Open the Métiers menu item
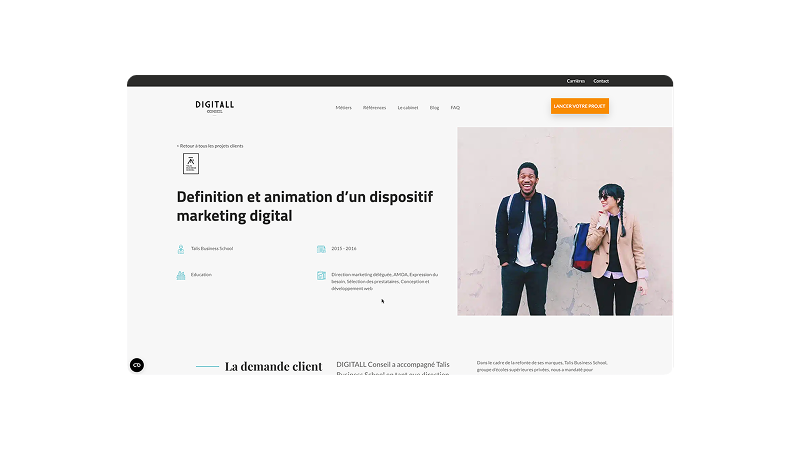The image size is (800, 450). pos(343,107)
